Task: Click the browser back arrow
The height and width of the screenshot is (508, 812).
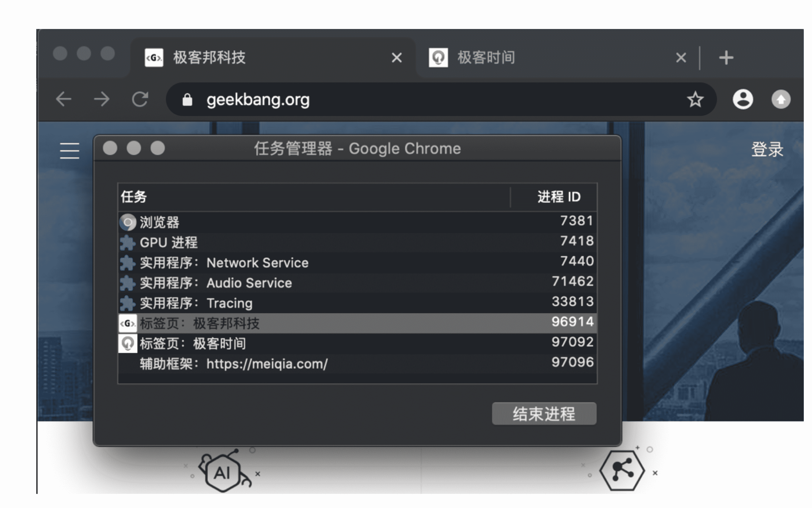Action: point(64,99)
